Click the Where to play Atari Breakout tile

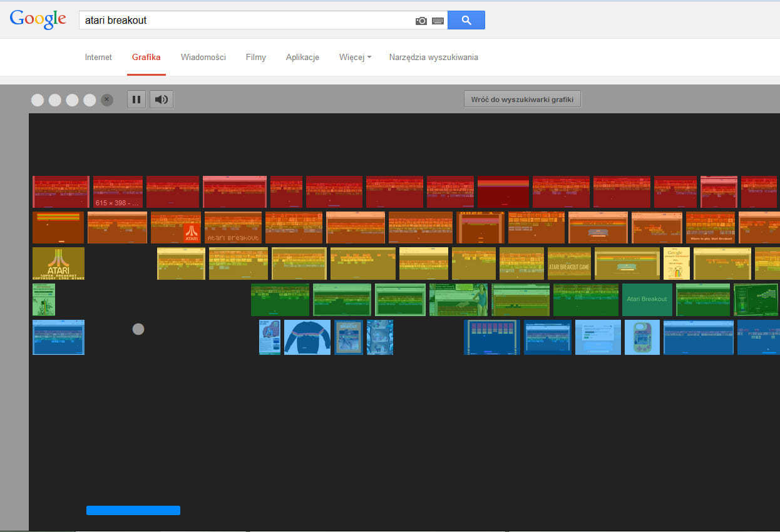[x=711, y=227]
